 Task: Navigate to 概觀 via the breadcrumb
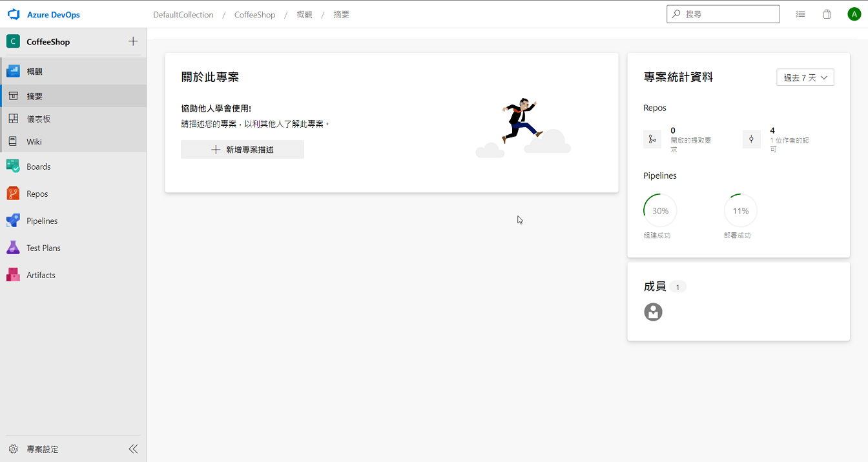(x=304, y=14)
